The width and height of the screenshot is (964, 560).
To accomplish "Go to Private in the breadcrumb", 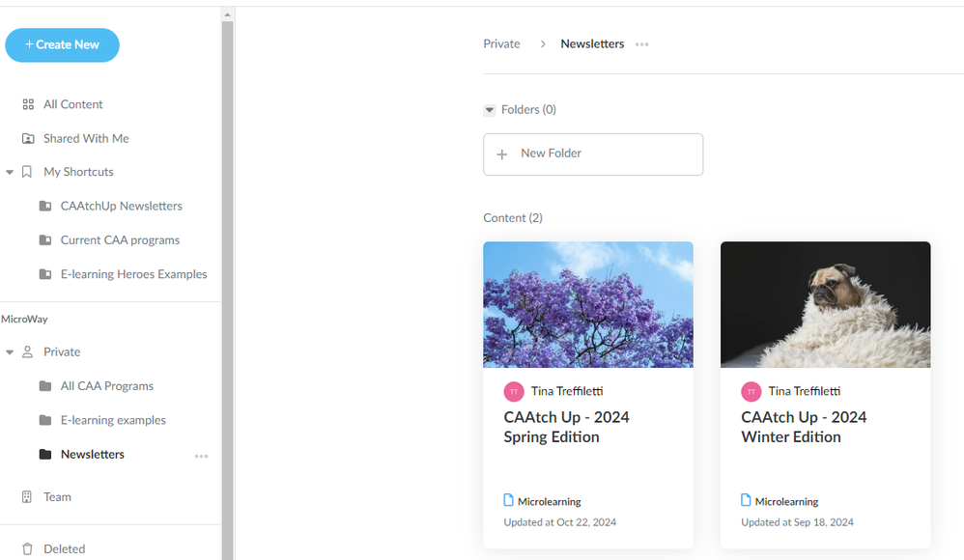I will (501, 44).
